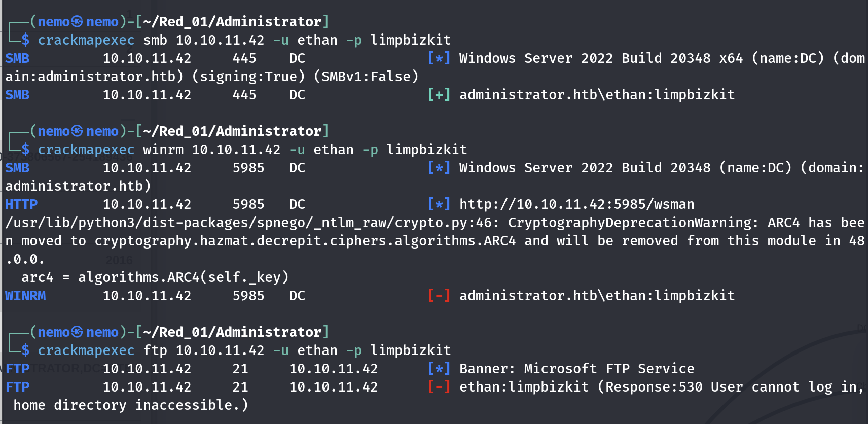This screenshot has width=868, height=424.
Task: Open the wsman URL on the HTTP line
Action: [576, 204]
